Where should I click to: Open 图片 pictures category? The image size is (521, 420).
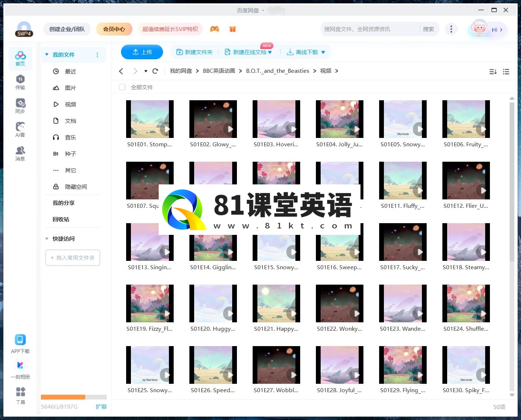[71, 88]
